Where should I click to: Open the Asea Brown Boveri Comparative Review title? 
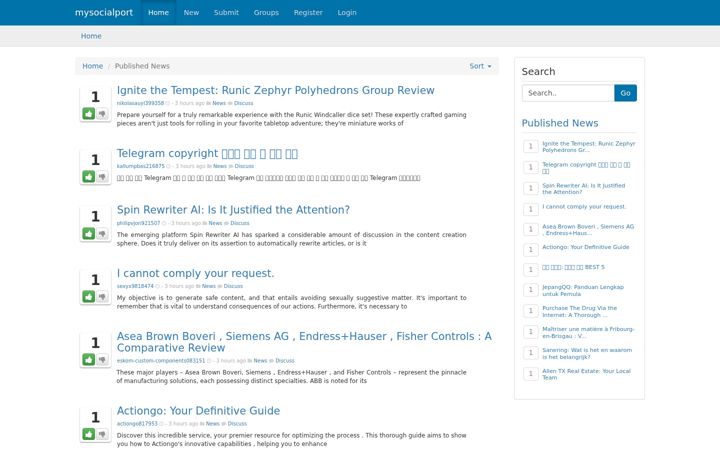click(304, 342)
